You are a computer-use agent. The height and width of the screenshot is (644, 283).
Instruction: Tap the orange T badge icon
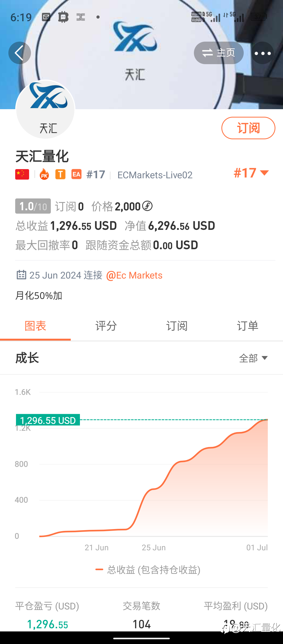[x=60, y=174]
